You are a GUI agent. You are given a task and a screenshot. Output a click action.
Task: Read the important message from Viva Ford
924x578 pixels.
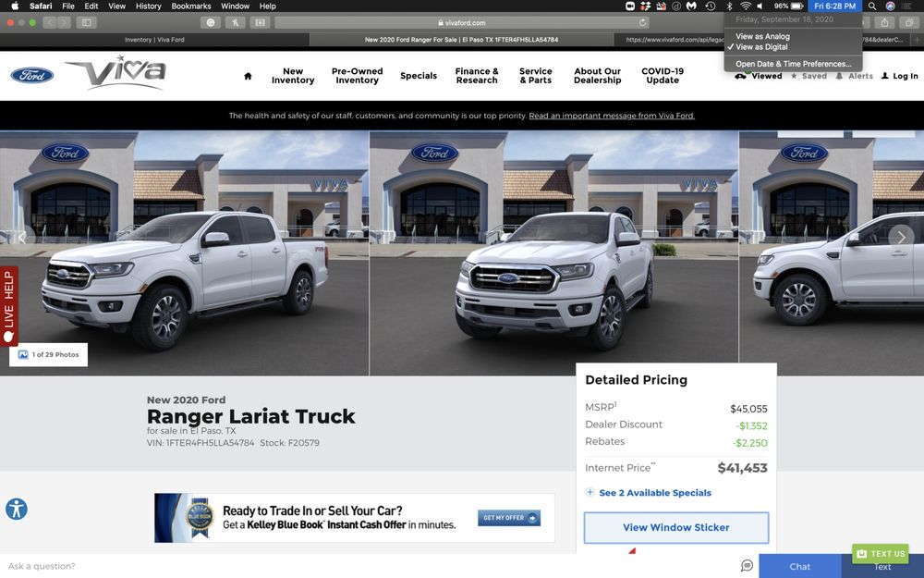coord(612,116)
